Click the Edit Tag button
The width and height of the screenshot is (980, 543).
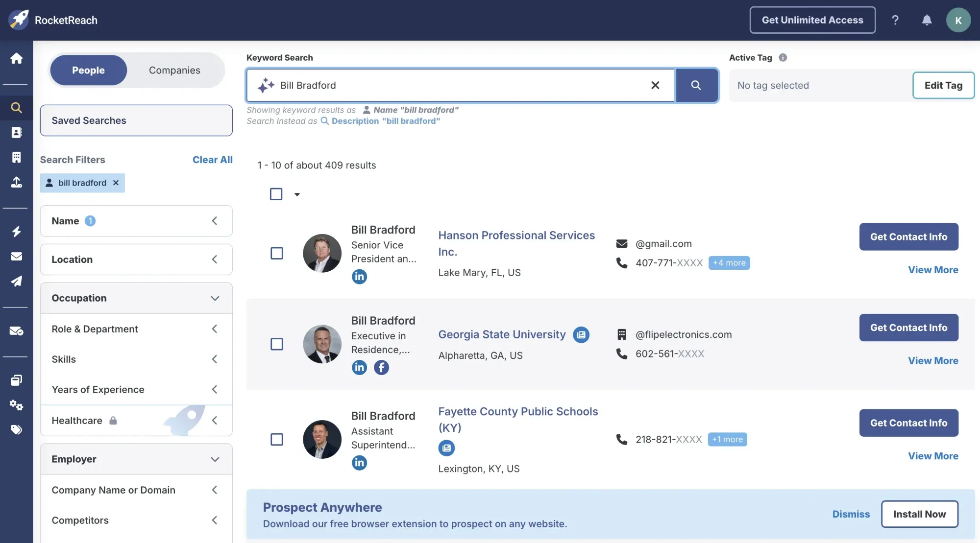point(943,85)
